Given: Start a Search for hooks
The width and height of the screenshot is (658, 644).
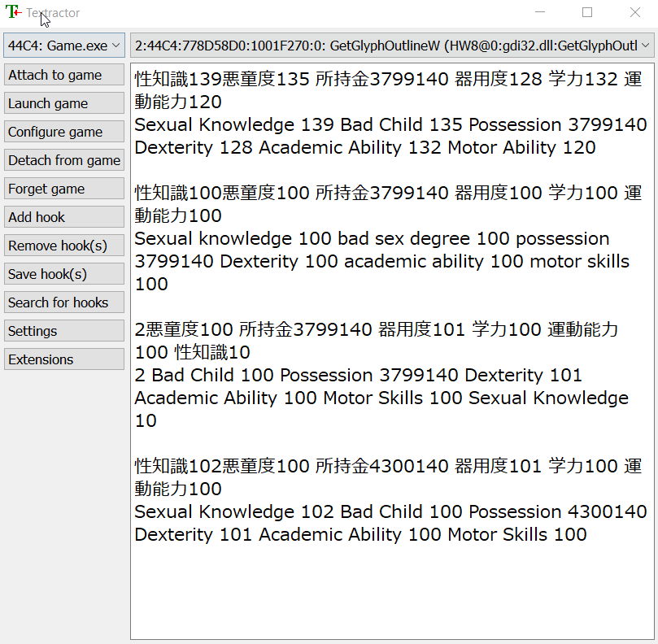Looking at the screenshot, I should 63,302.
